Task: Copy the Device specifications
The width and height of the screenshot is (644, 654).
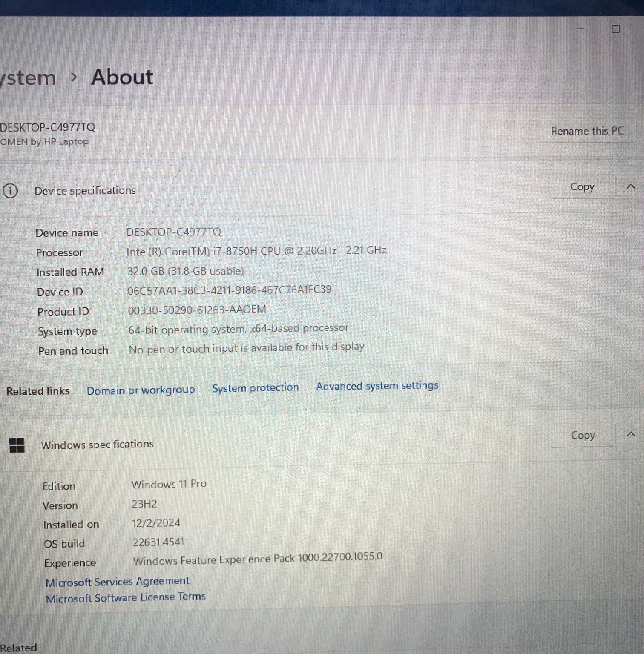Action: [582, 187]
